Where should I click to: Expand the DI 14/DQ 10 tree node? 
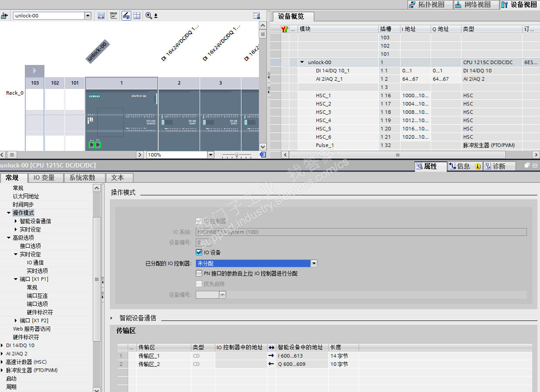(x=2, y=345)
